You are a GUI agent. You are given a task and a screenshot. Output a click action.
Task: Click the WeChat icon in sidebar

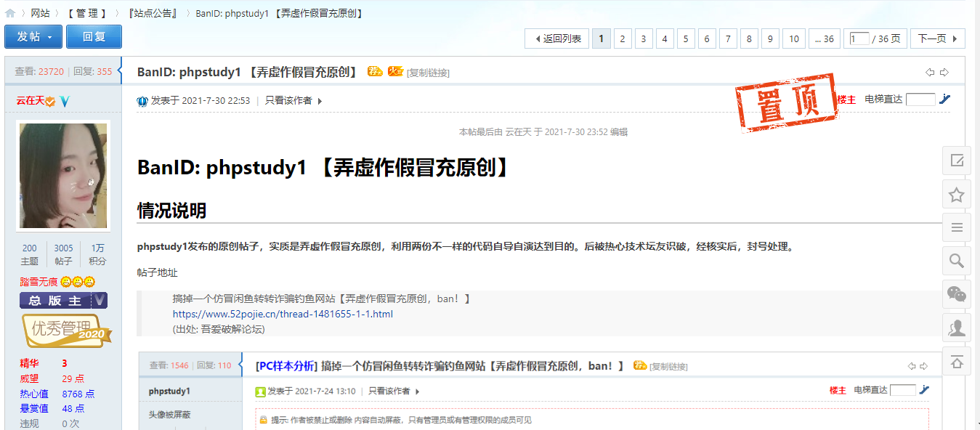957,294
